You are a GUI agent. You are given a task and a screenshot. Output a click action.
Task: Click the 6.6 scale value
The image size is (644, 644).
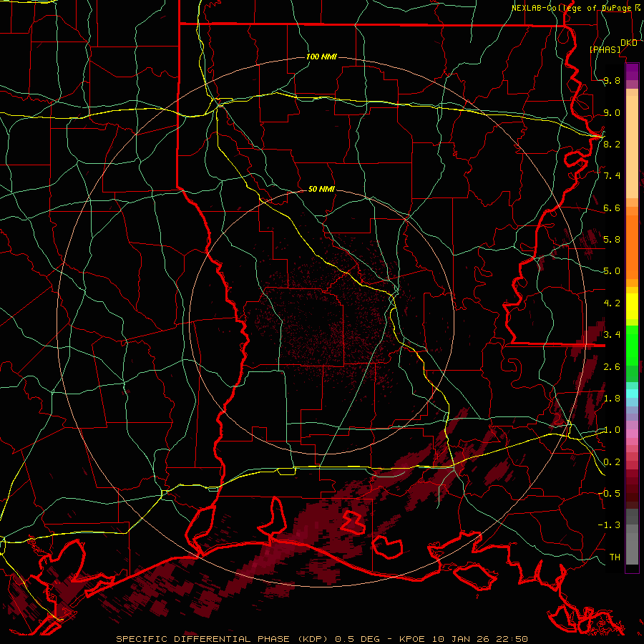(x=612, y=208)
